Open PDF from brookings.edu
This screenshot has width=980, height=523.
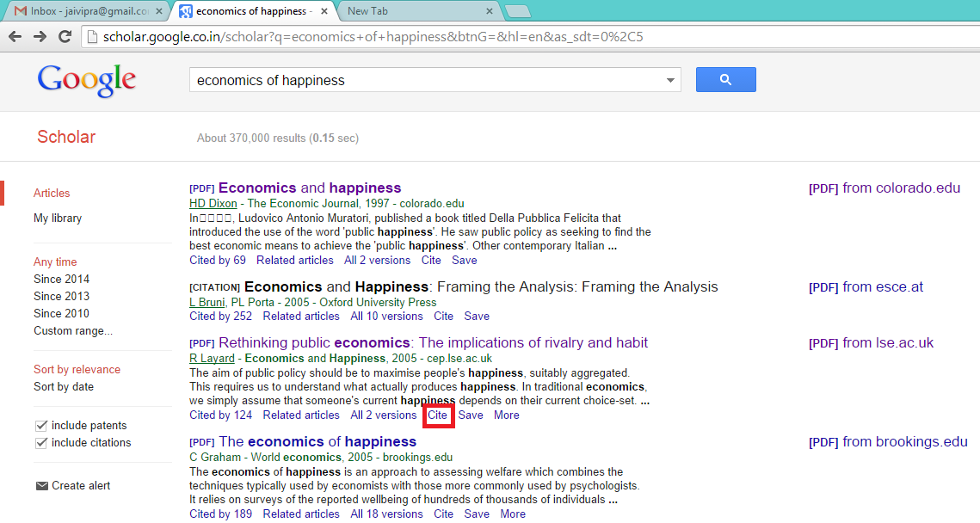coord(888,442)
